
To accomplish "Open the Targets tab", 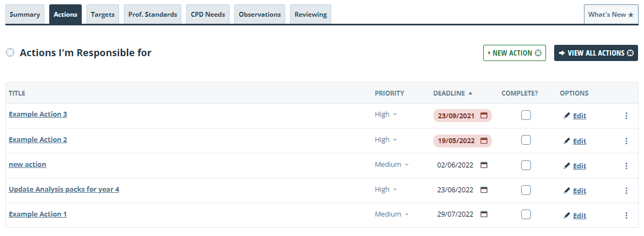I will coord(103,15).
